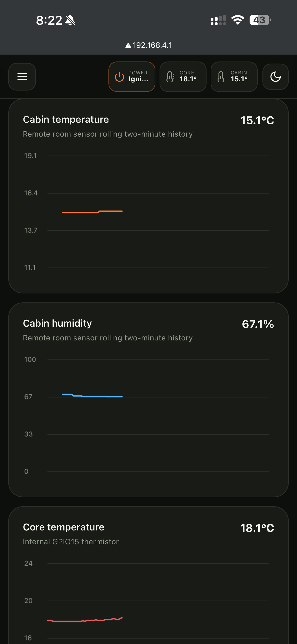Tap the battery indicator showing 43
297x644 pixels.
(x=260, y=20)
